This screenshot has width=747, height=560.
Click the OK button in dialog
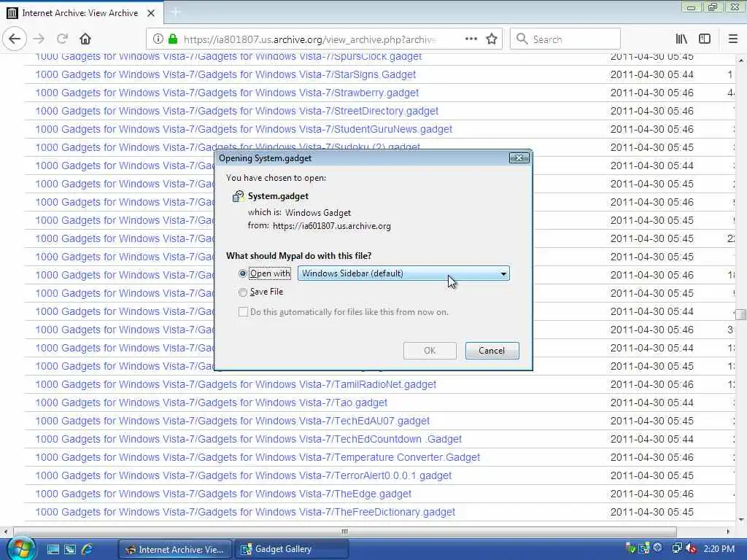430,351
